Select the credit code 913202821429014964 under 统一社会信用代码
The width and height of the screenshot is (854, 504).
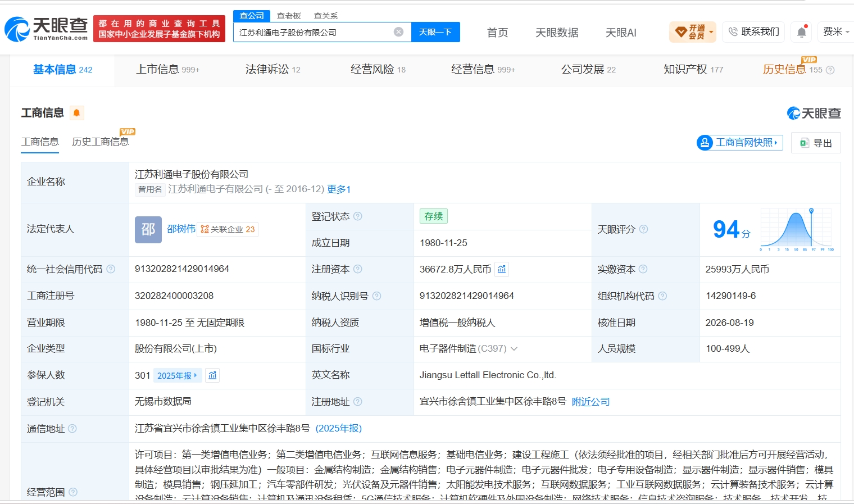(x=182, y=269)
